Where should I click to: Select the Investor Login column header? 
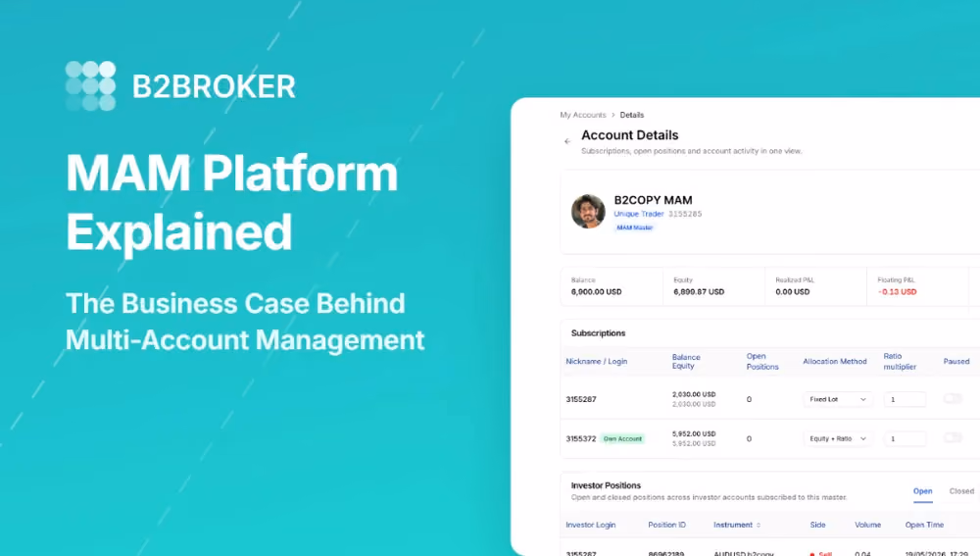(x=591, y=526)
